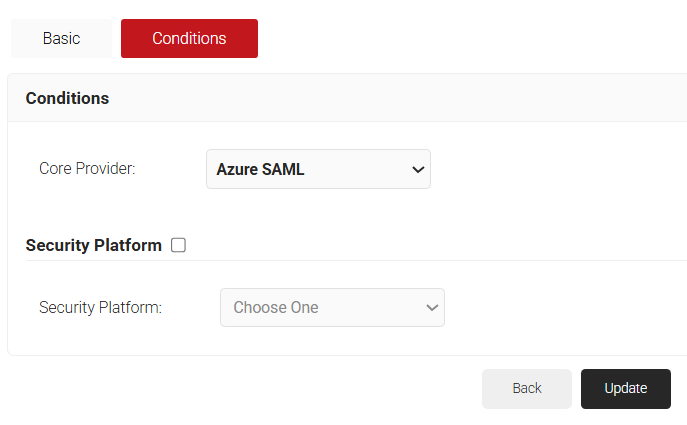
Task: Switch to the Basic tab
Action: click(62, 39)
